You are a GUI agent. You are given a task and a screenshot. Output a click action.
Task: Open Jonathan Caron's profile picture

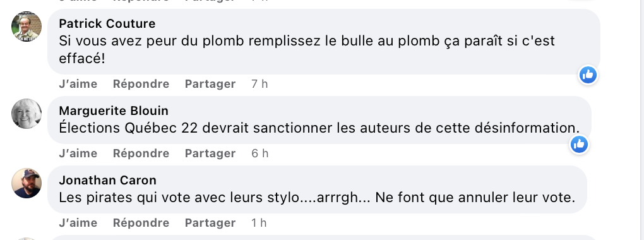click(x=27, y=183)
